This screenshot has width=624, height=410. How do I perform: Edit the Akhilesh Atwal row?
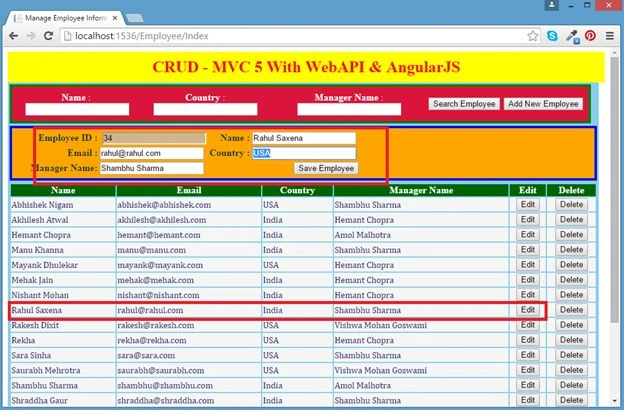528,220
